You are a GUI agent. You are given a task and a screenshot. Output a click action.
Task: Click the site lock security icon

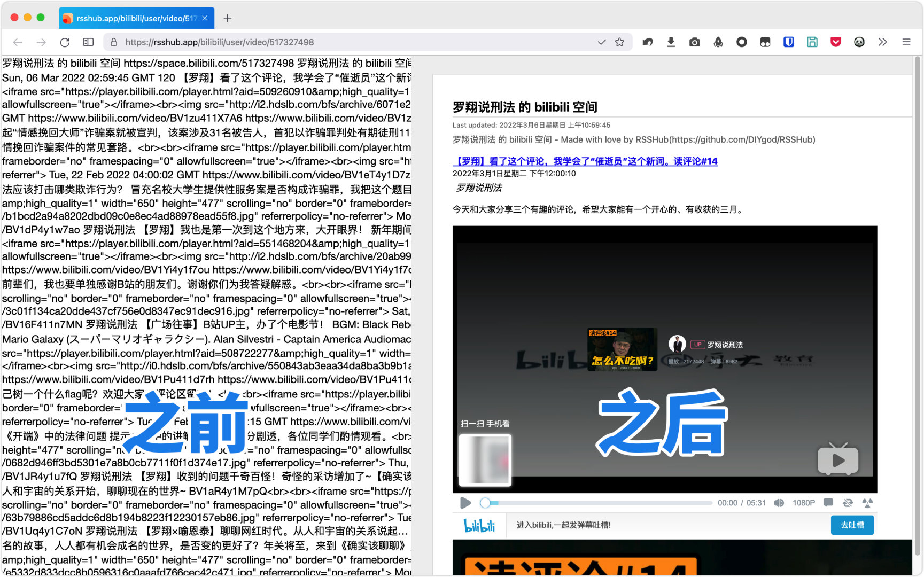[113, 42]
